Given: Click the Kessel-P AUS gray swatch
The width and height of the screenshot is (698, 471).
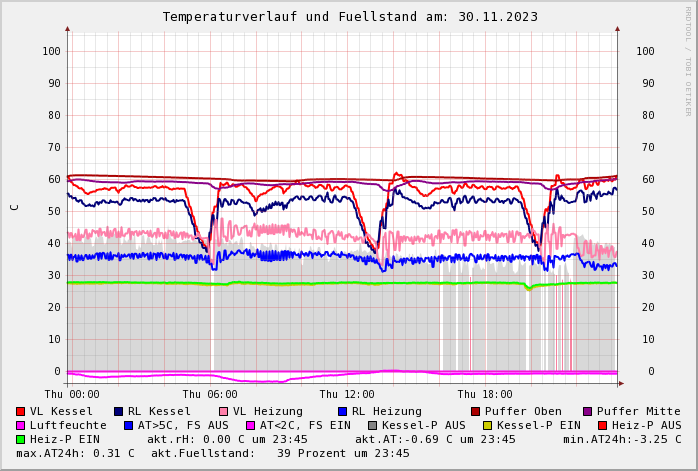Looking at the screenshot, I should 373,426.
